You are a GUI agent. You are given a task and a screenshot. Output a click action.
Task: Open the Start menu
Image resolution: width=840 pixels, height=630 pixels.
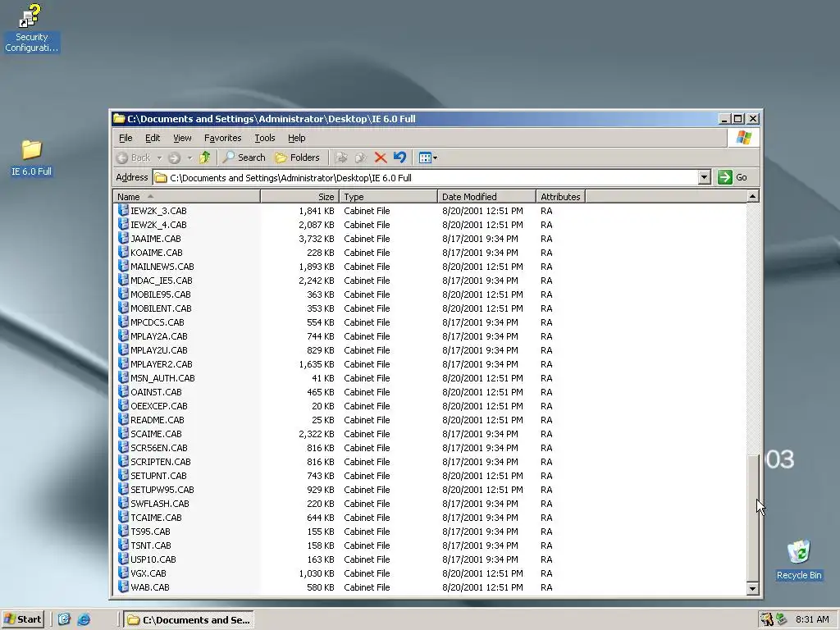22,619
